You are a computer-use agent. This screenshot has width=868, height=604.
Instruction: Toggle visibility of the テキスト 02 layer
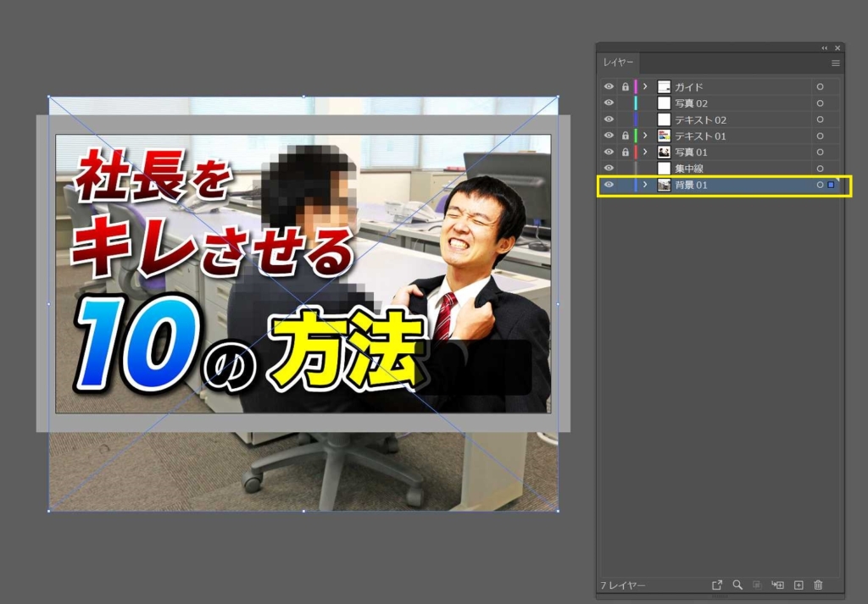coord(609,119)
